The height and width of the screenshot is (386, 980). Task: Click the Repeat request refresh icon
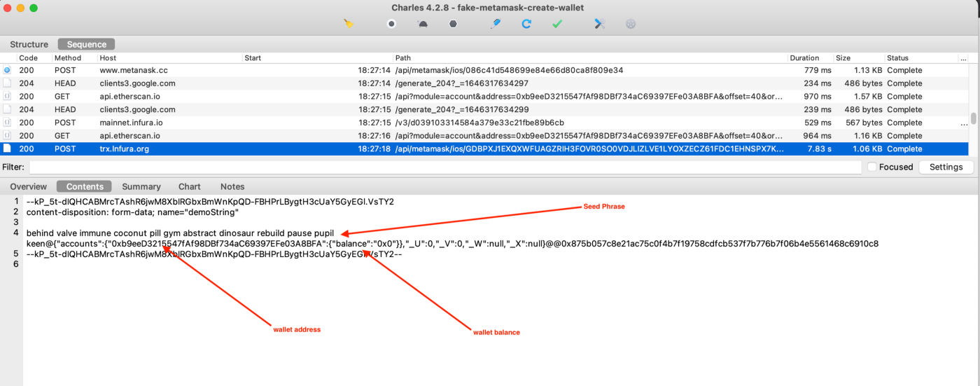coord(526,23)
